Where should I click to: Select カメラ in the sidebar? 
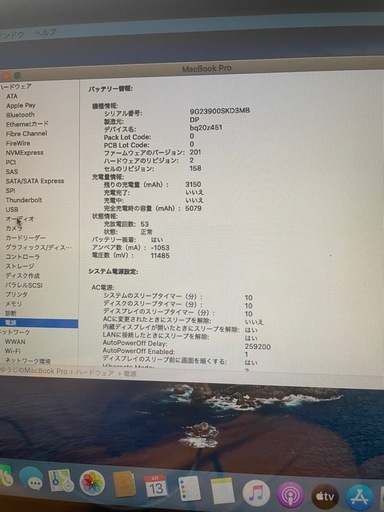14,228
